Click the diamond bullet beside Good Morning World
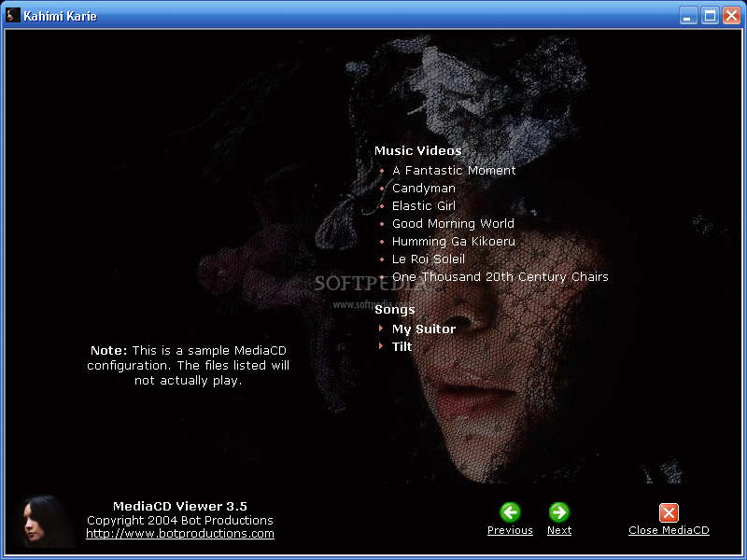The width and height of the screenshot is (747, 560). click(382, 224)
